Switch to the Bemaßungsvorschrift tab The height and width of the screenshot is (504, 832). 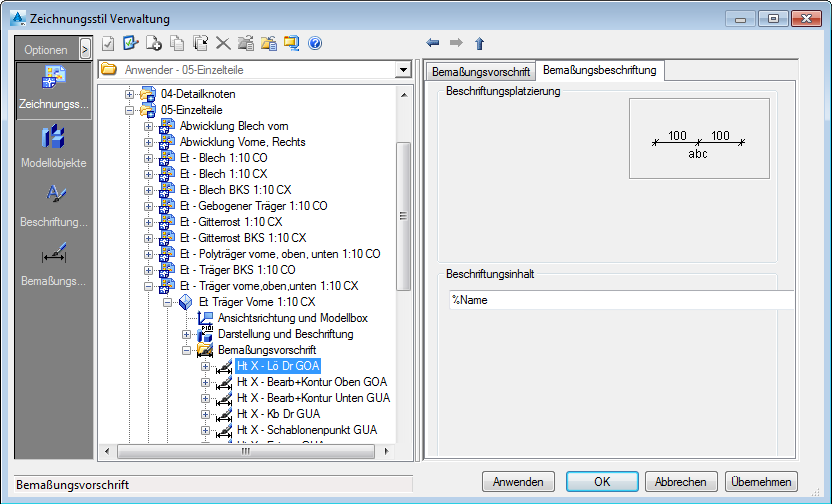click(x=481, y=71)
